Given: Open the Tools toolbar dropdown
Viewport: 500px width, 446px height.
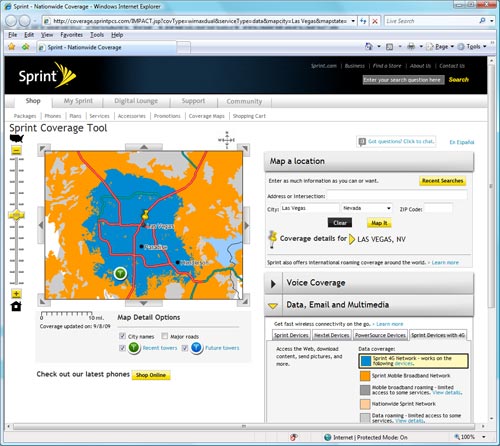Looking at the screenshot, I should click(x=472, y=47).
